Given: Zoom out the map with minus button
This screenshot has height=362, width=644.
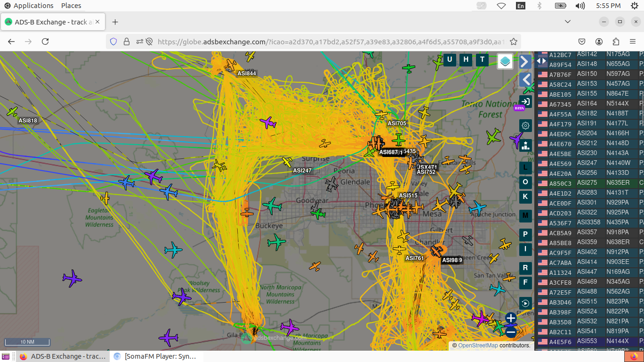Looking at the screenshot, I should coord(511,332).
